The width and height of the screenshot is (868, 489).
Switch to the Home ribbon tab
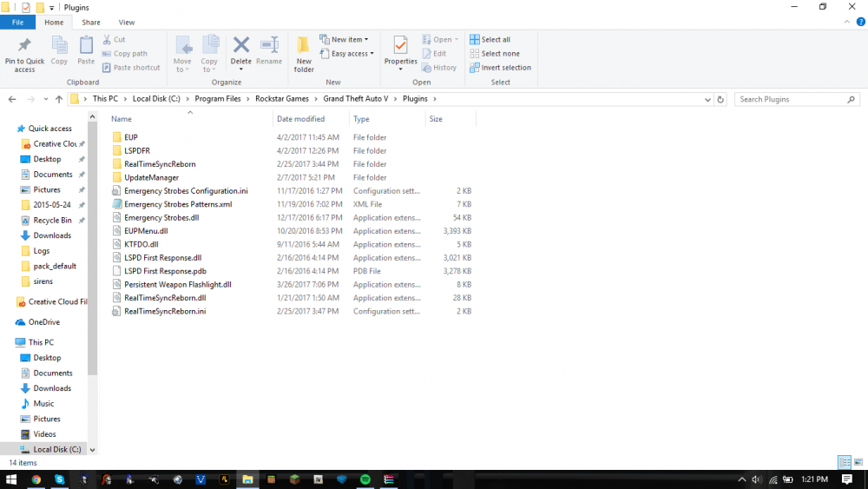coord(54,23)
